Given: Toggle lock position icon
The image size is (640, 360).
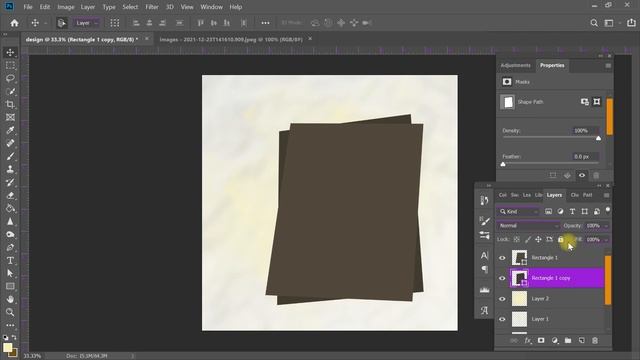Looking at the screenshot, I should coord(538,240).
